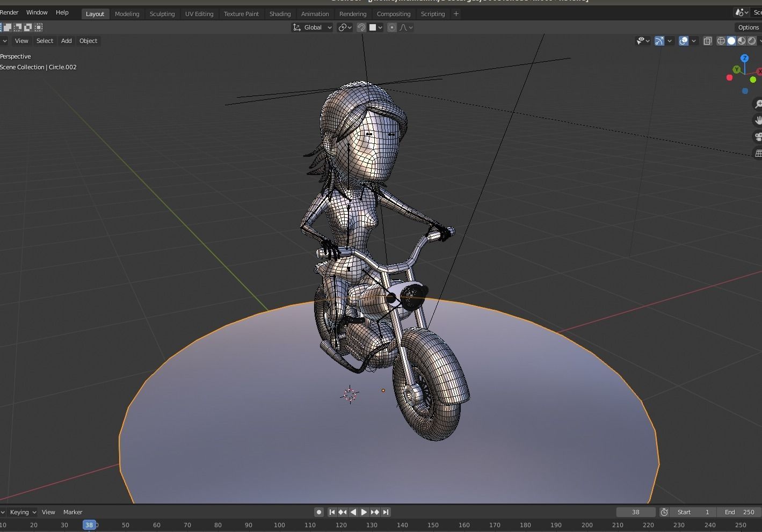Switch to rendered viewport shading
The width and height of the screenshot is (762, 532).
click(752, 41)
